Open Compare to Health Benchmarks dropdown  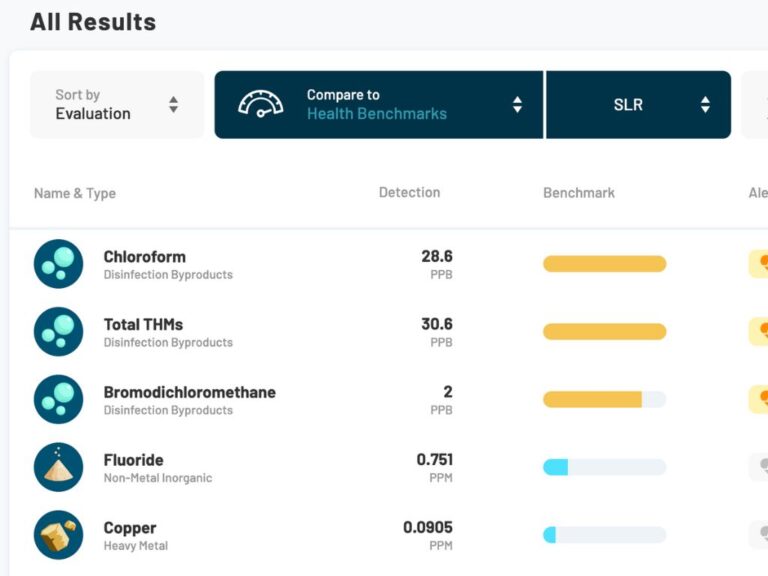pyautogui.click(x=380, y=105)
